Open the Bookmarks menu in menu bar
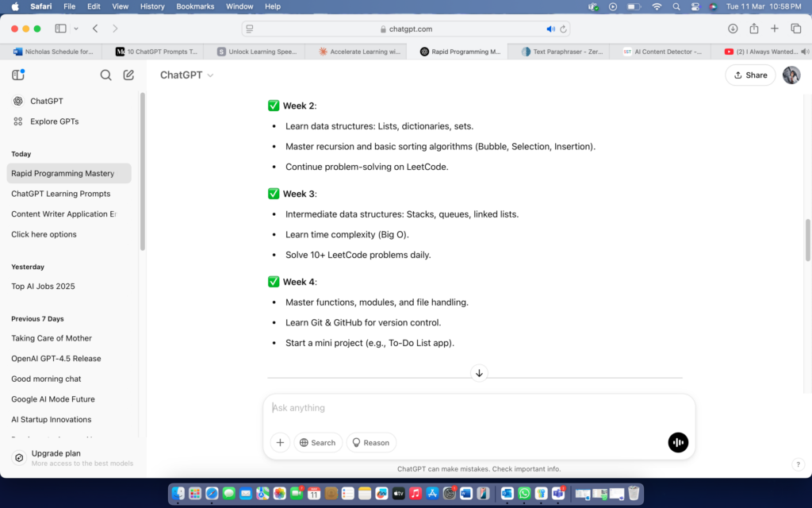This screenshot has height=508, width=812. pyautogui.click(x=195, y=6)
